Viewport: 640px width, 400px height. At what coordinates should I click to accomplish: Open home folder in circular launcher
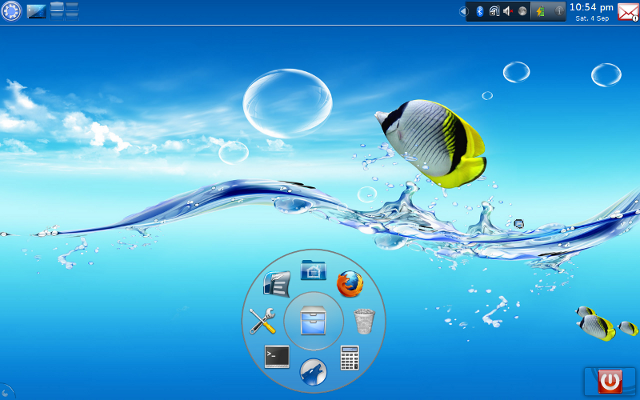pos(313,270)
